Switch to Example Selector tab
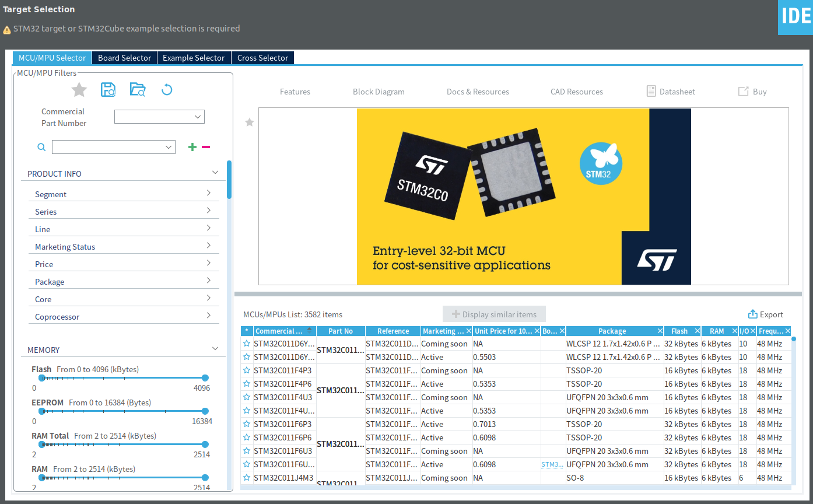Image resolution: width=813 pixels, height=504 pixels. point(194,58)
